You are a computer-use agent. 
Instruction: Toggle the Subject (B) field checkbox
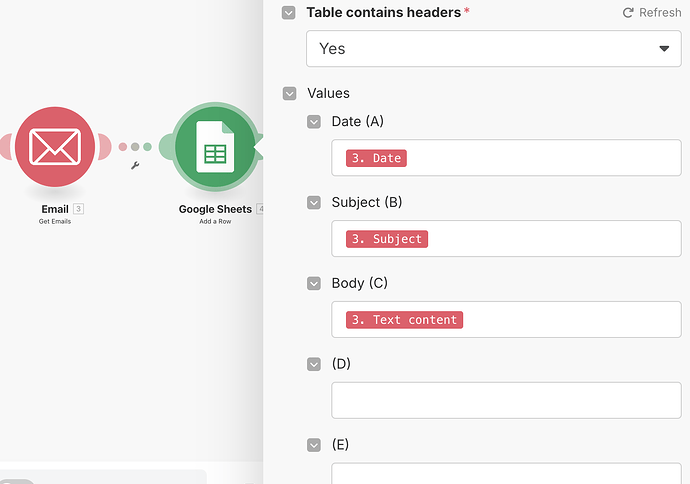314,202
